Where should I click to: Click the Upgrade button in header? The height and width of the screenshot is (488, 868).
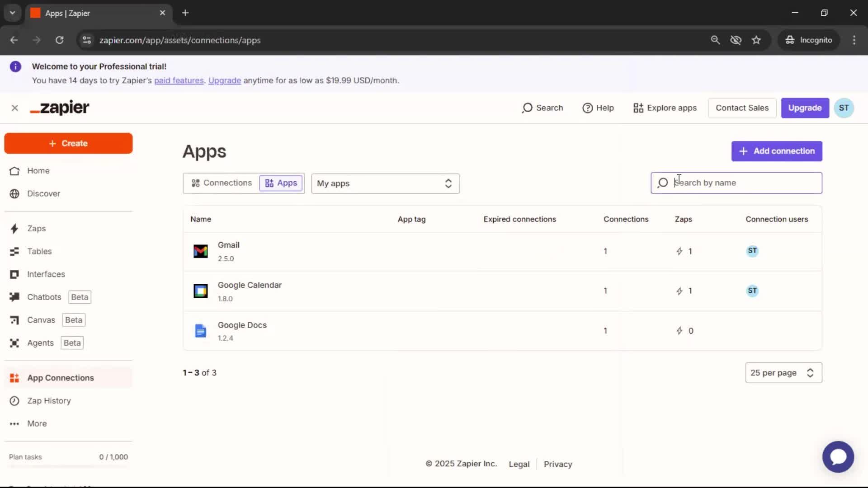coord(805,108)
